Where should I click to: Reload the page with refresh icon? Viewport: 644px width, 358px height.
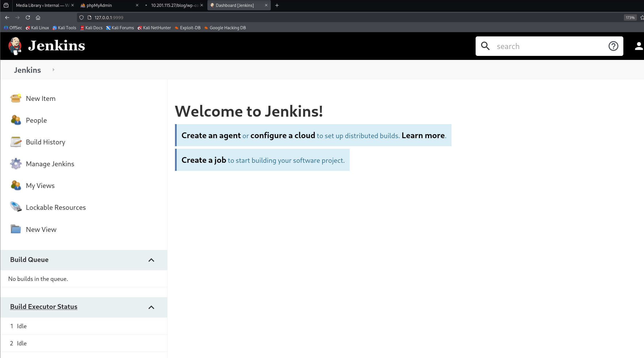(28, 17)
